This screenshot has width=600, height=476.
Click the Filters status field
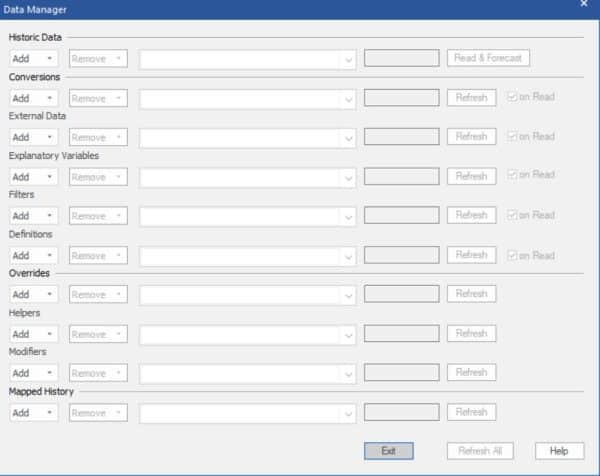click(402, 215)
